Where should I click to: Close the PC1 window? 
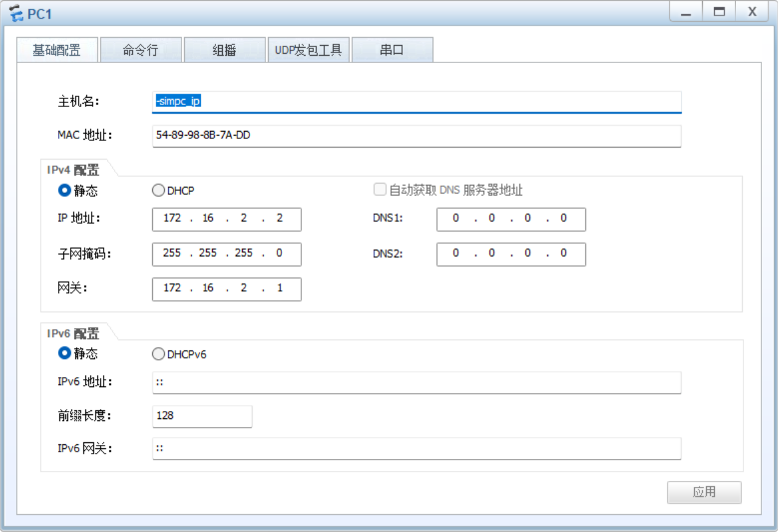(752, 12)
